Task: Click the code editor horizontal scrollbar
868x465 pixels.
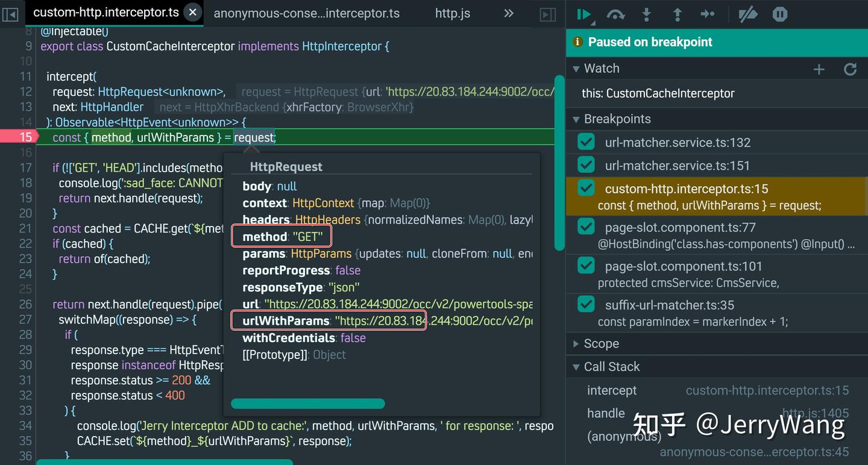Action: [165, 462]
